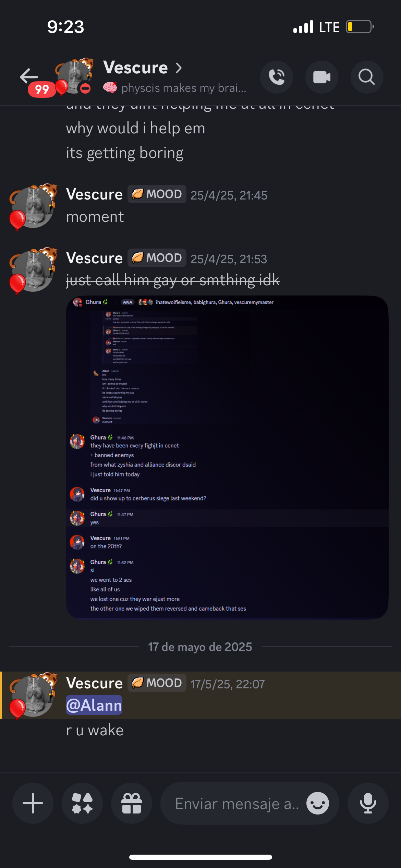Open Vescure's header avatar
401x868 pixels.
(x=74, y=76)
